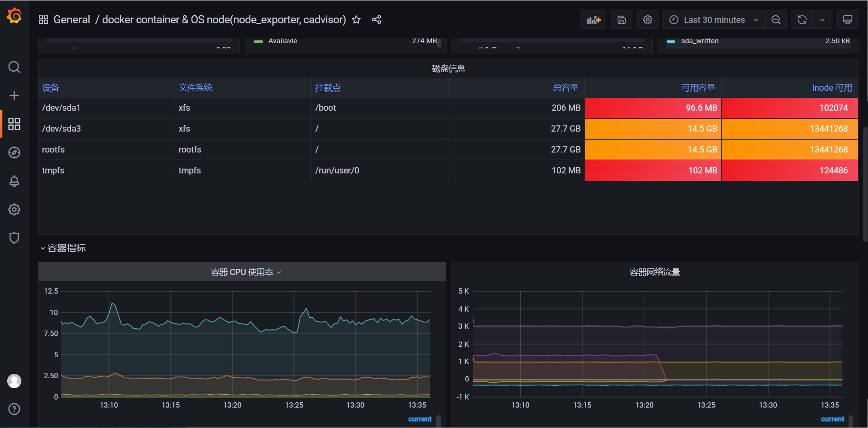
Task: Open the Explore compass icon
Action: coord(14,152)
